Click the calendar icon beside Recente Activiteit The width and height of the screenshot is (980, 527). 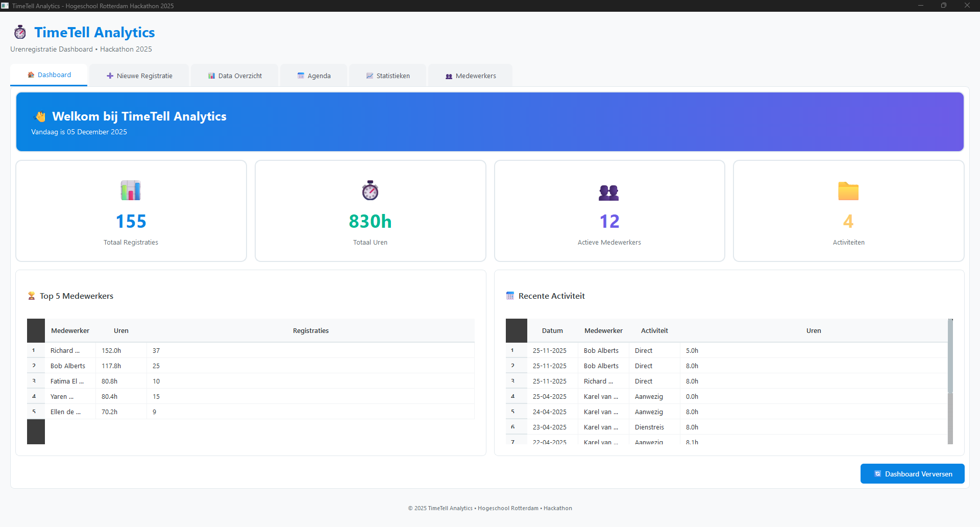(x=510, y=296)
